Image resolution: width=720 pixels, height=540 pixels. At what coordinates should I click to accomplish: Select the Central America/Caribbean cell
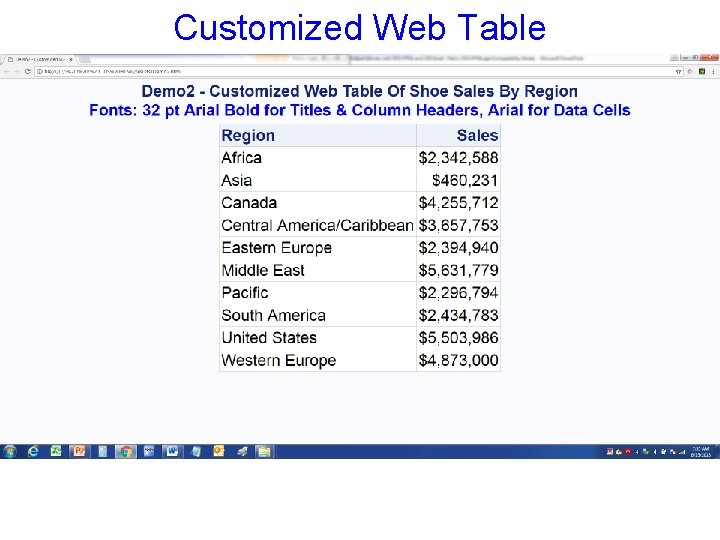[x=318, y=225]
